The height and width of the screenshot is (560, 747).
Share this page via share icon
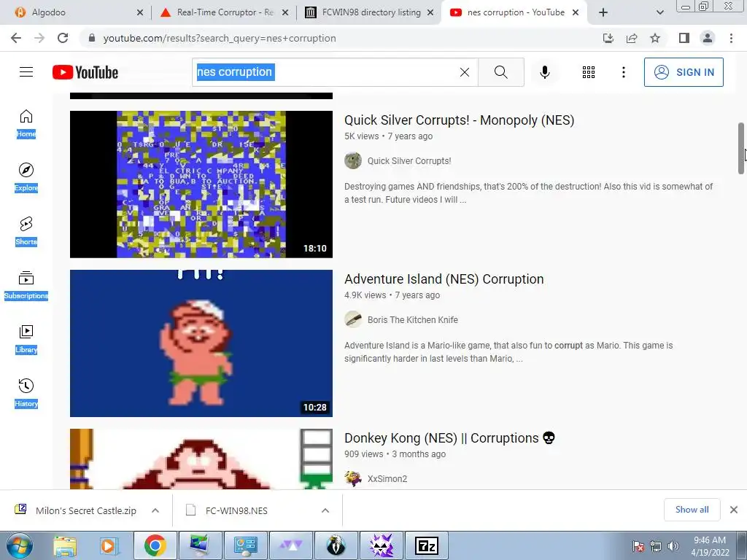click(x=632, y=38)
